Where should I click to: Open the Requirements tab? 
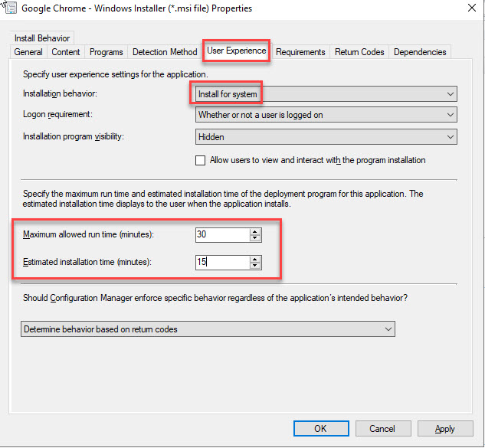(x=300, y=52)
